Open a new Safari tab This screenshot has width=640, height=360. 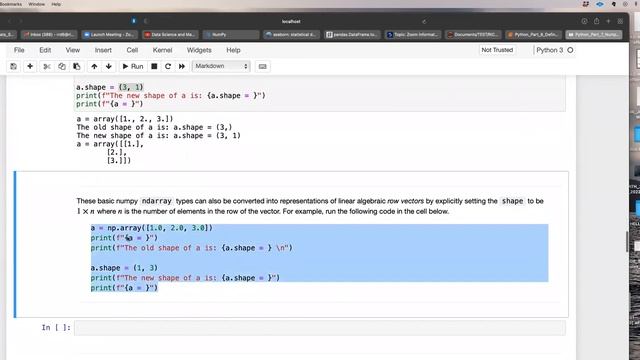608,21
